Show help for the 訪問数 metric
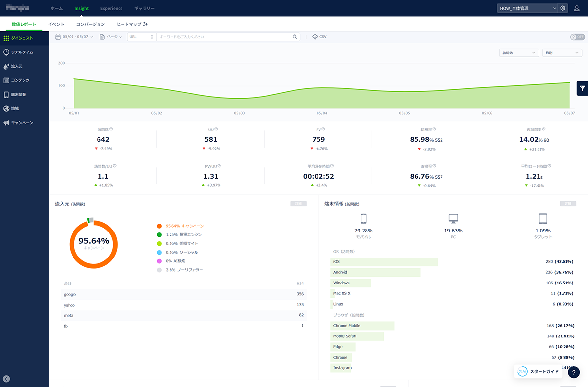The image size is (588, 387). click(x=111, y=129)
